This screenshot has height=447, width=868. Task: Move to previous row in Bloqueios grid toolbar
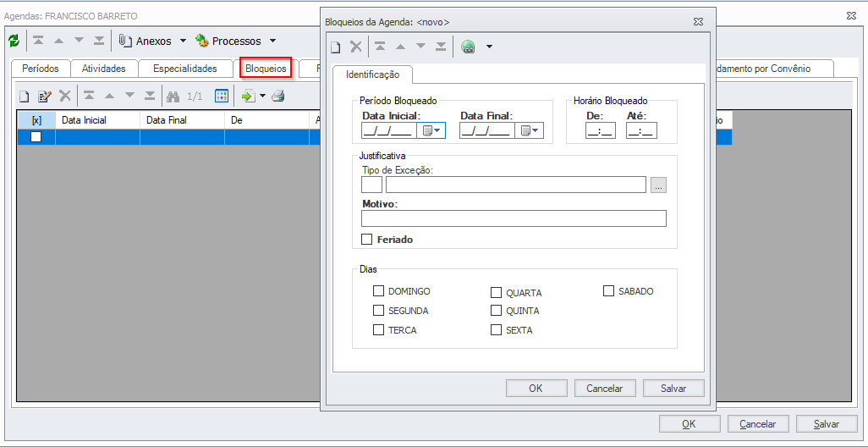(109, 96)
